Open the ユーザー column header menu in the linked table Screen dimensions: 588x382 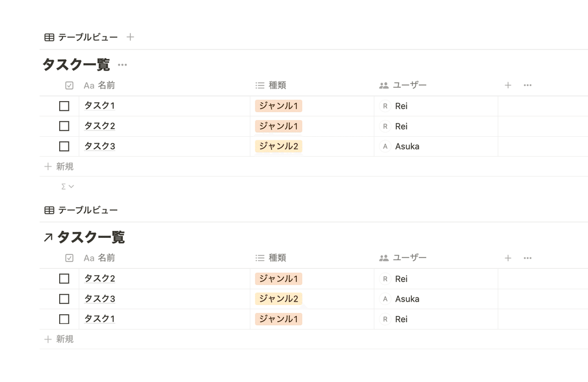403,258
